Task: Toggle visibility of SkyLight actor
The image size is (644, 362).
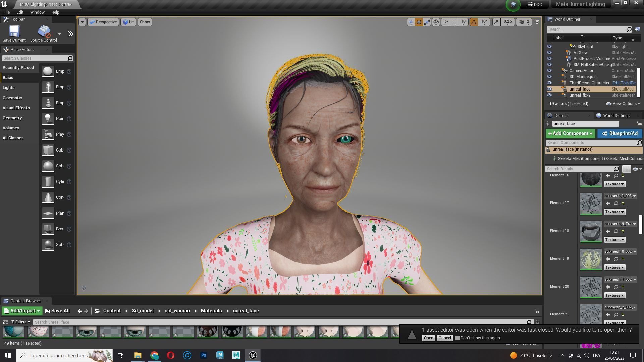Action: click(x=549, y=47)
